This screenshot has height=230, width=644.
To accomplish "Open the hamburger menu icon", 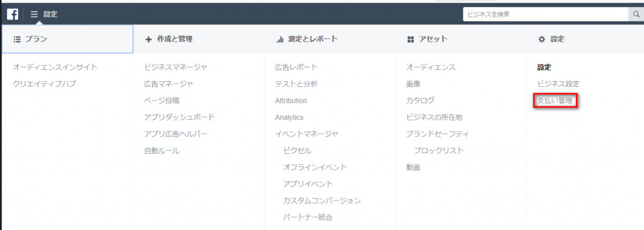I will tap(34, 14).
